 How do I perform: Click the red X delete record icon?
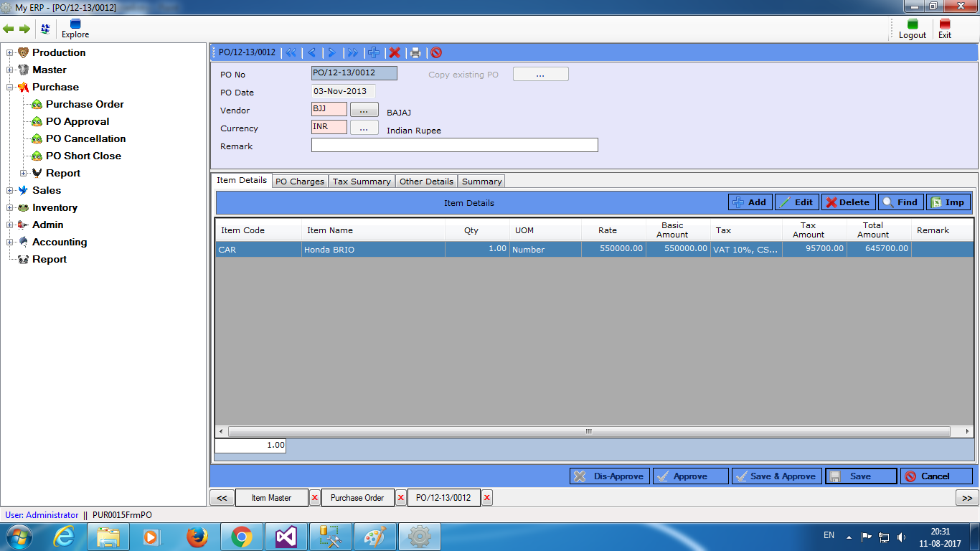(x=395, y=52)
